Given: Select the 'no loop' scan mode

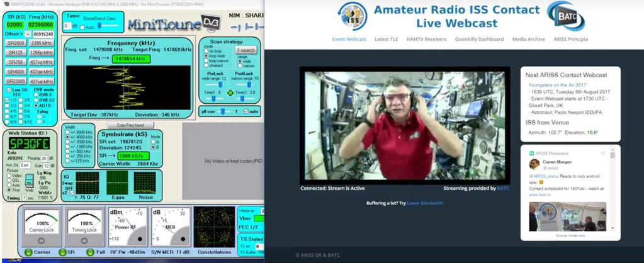Looking at the screenshot, I should coord(206,52).
